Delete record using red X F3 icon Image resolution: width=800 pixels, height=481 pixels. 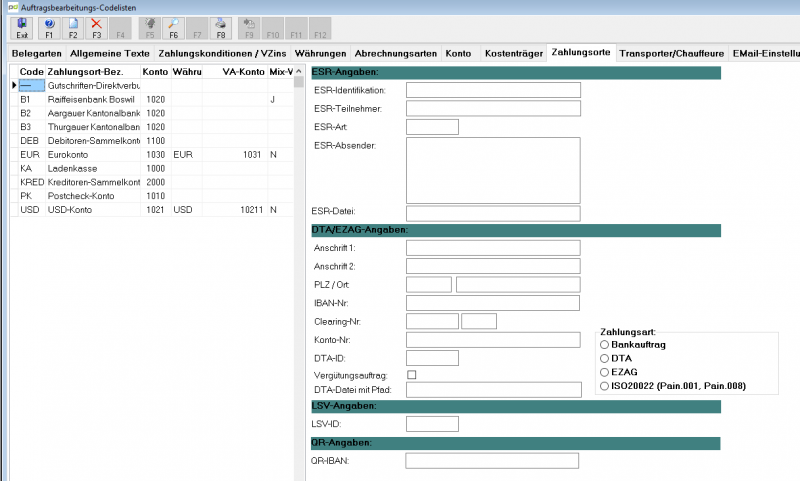click(x=96, y=29)
